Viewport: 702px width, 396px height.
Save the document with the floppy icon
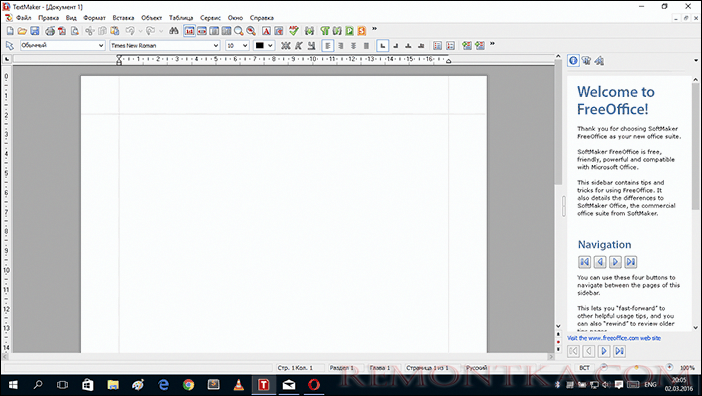click(34, 30)
